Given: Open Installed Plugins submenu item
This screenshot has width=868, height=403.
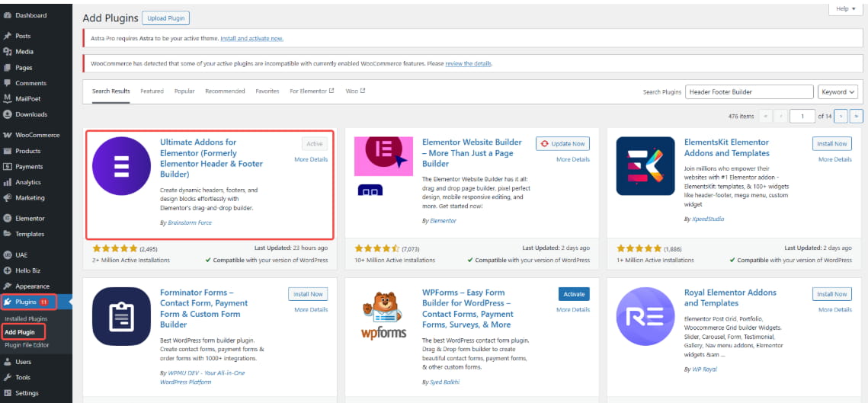Looking at the screenshot, I should [26, 319].
